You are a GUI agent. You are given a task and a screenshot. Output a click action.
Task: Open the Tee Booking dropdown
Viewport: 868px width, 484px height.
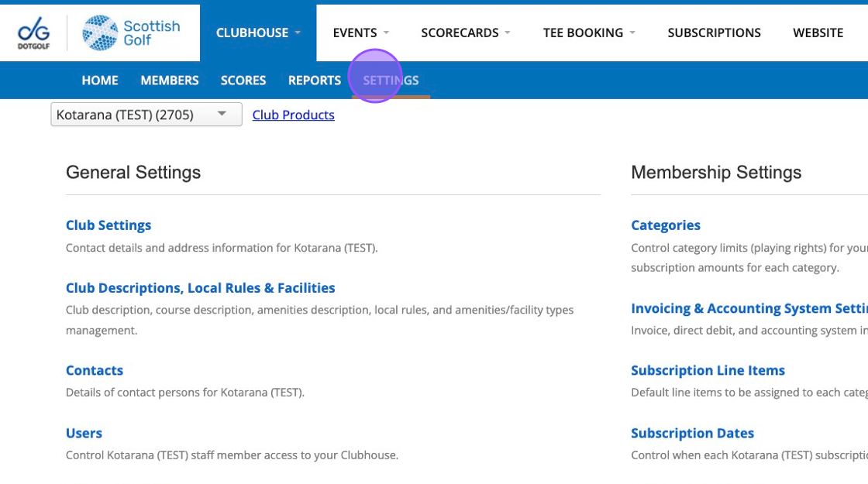(x=589, y=33)
